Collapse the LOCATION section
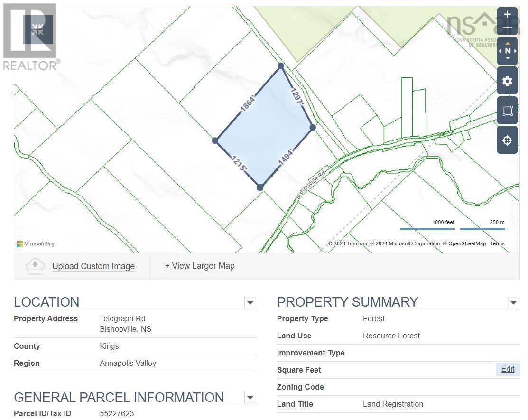This screenshot has width=528, height=420. (x=250, y=302)
